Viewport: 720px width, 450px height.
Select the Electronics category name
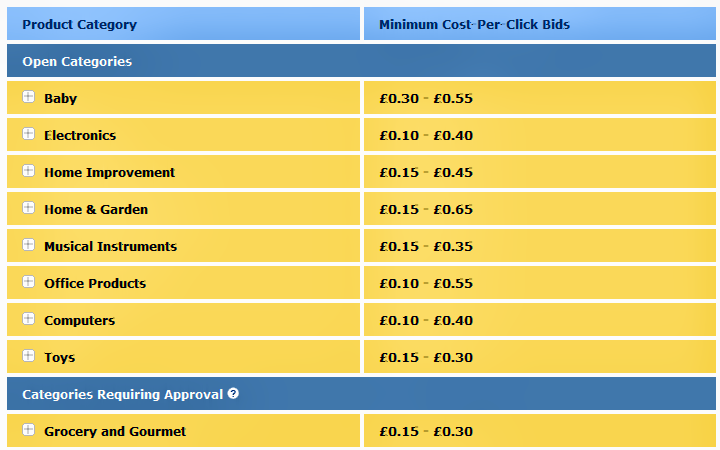[x=80, y=135]
